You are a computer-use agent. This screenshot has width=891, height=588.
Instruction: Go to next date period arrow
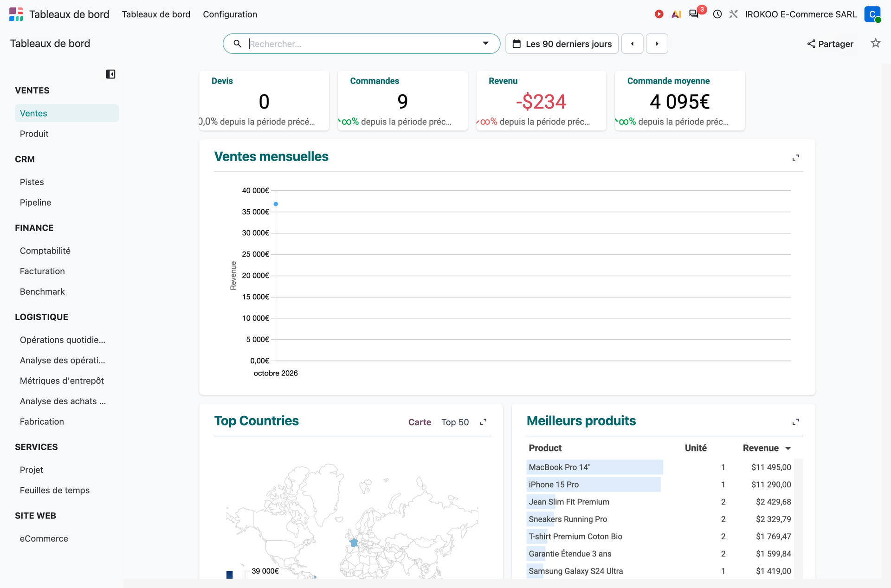tap(657, 44)
